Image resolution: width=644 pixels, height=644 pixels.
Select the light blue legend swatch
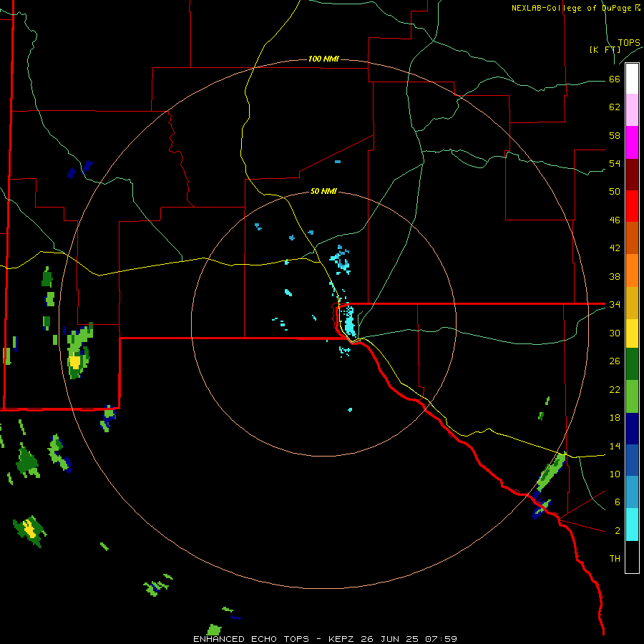tap(632, 492)
